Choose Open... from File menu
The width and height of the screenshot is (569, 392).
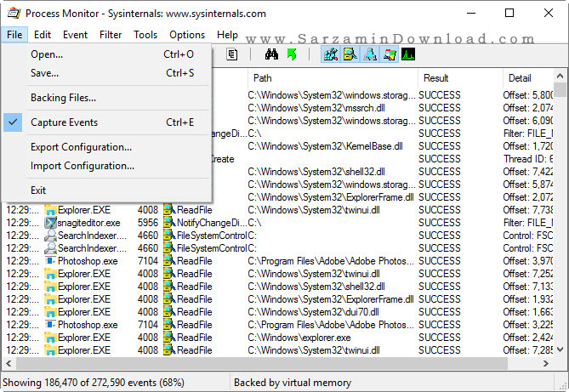(106, 54)
